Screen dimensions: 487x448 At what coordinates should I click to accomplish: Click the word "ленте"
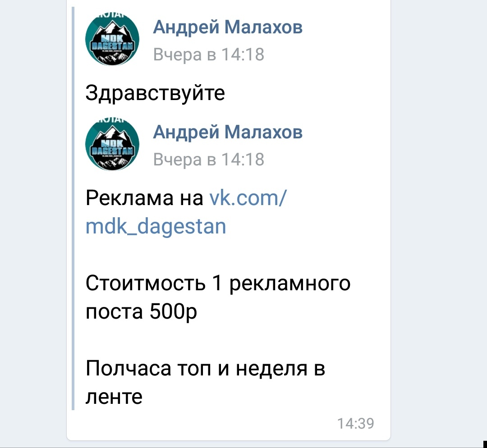point(114,397)
